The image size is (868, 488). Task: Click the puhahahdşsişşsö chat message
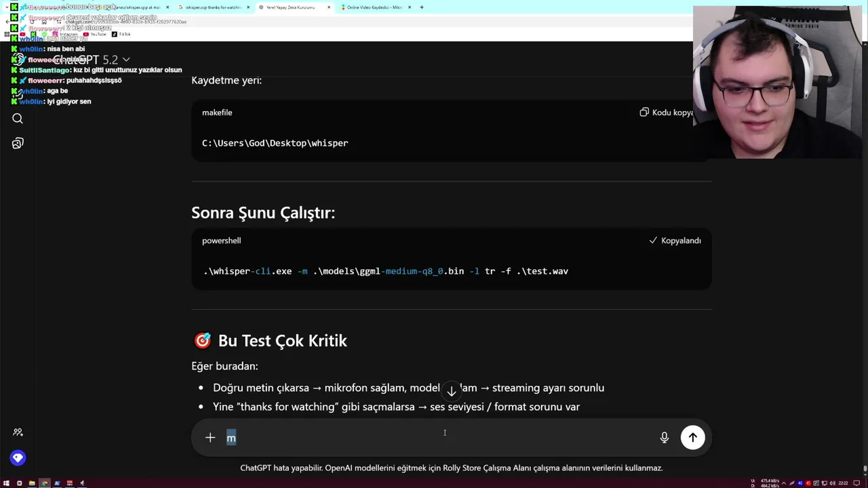[66, 81]
